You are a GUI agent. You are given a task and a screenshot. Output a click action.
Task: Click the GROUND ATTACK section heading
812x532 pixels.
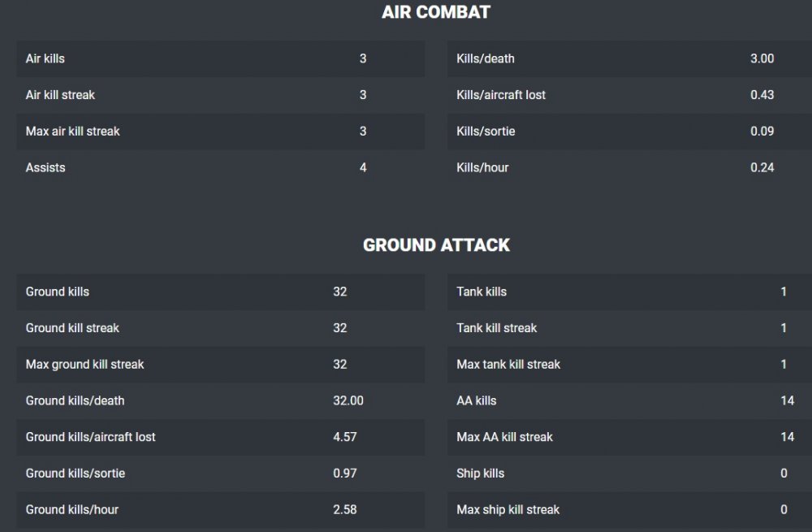click(x=436, y=245)
